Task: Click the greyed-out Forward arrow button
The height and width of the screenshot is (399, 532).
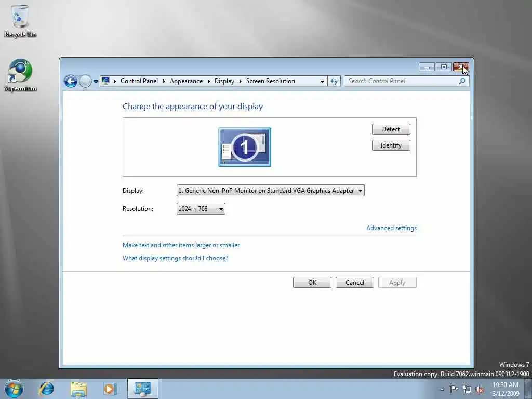Action: [85, 82]
